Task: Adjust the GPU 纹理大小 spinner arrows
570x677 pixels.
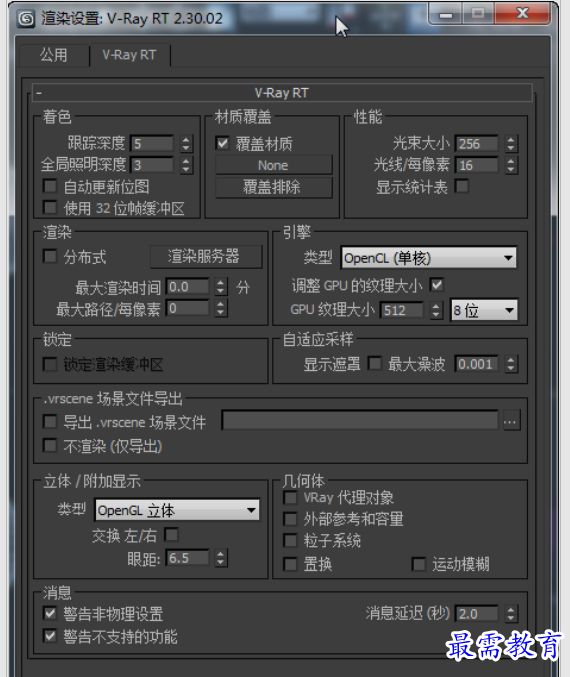Action: click(436, 310)
